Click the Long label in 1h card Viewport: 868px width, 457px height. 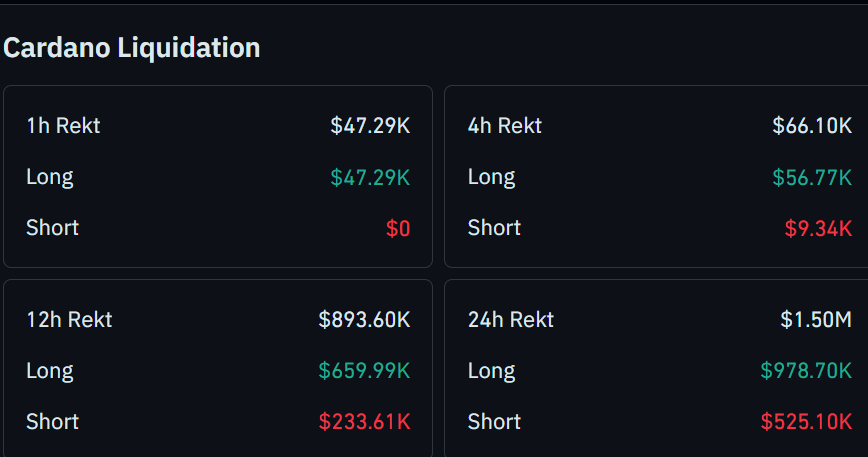point(50,177)
